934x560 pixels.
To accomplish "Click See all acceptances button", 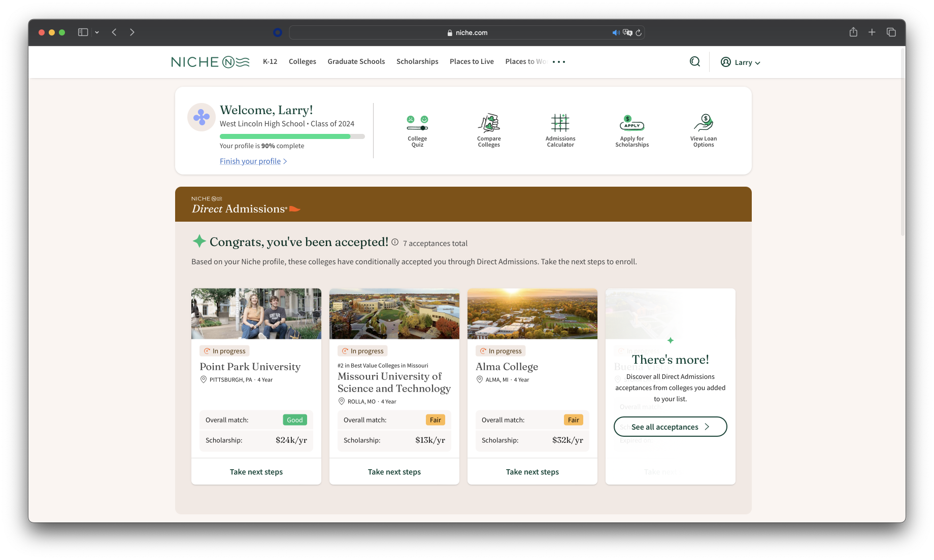I will click(x=670, y=427).
